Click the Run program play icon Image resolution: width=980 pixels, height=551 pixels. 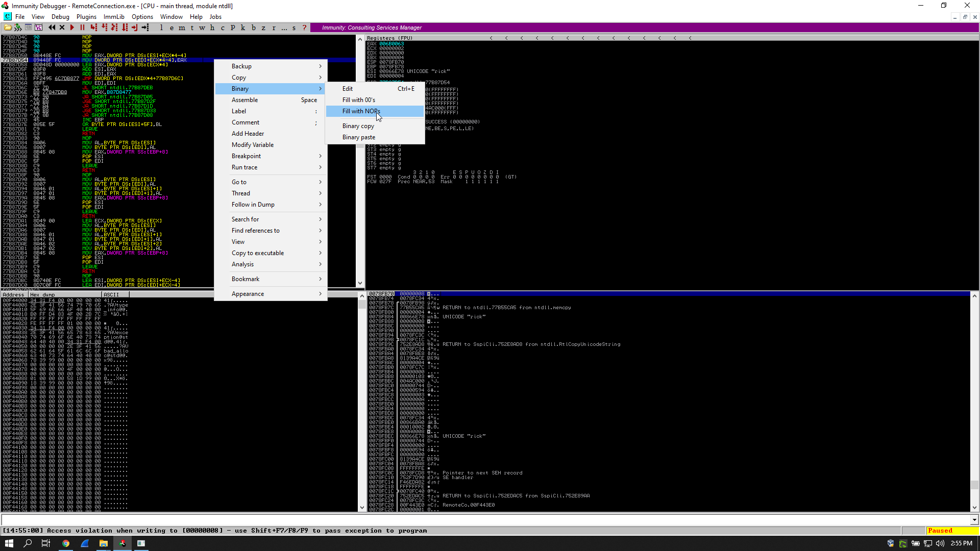[x=72, y=28]
